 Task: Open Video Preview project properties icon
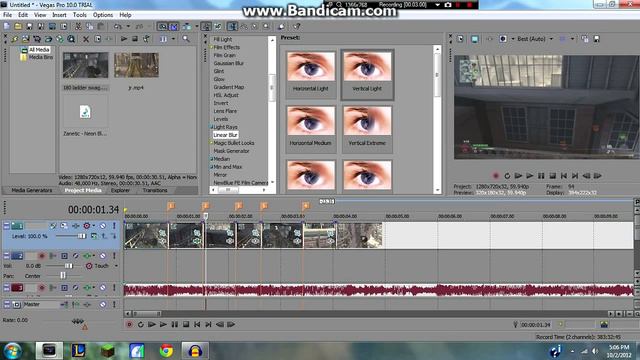click(460, 39)
